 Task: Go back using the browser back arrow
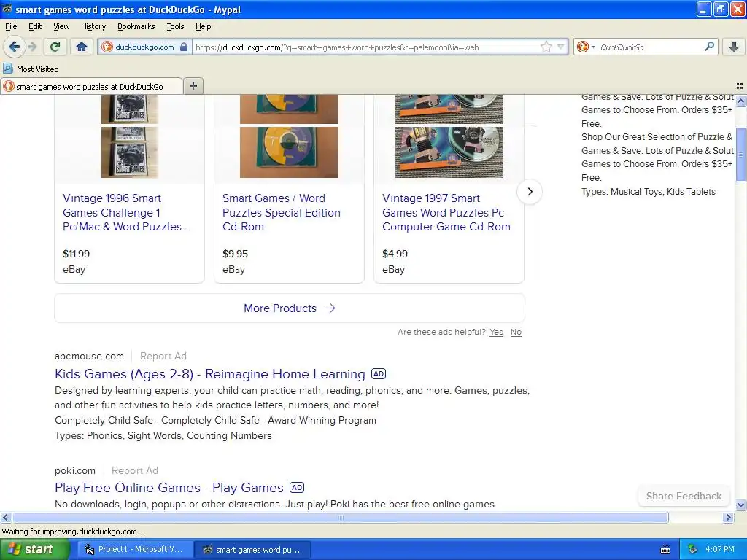pyautogui.click(x=15, y=47)
